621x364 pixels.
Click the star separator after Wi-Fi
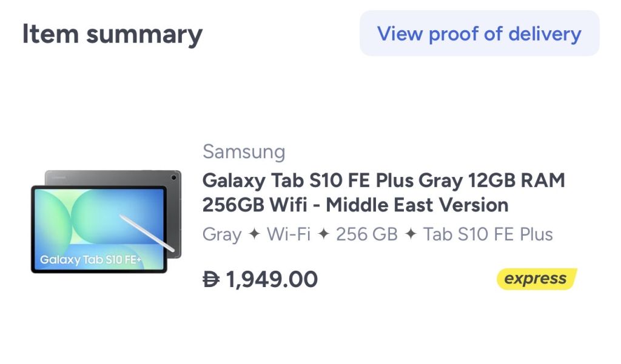(323, 234)
